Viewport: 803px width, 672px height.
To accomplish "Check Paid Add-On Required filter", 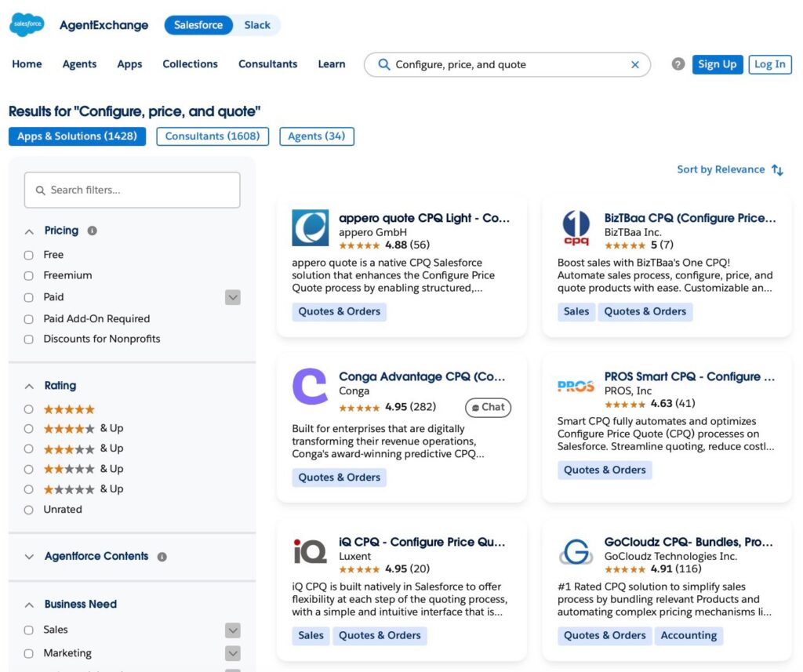I will click(x=29, y=319).
